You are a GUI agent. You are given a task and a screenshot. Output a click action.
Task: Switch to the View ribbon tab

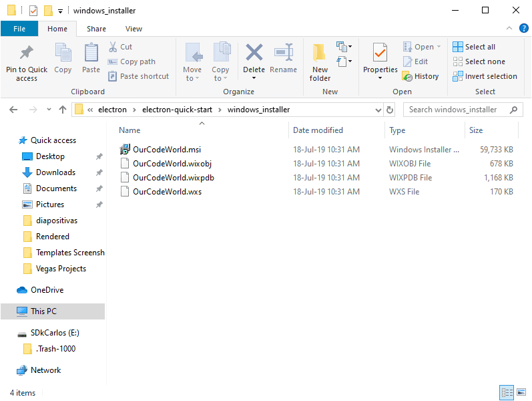134,29
